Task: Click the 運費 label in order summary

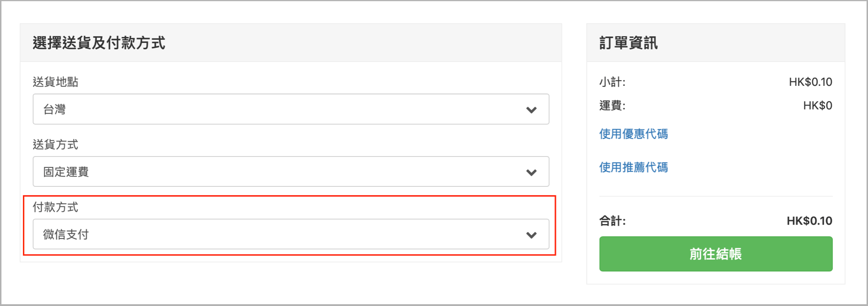Action: pyautogui.click(x=612, y=105)
